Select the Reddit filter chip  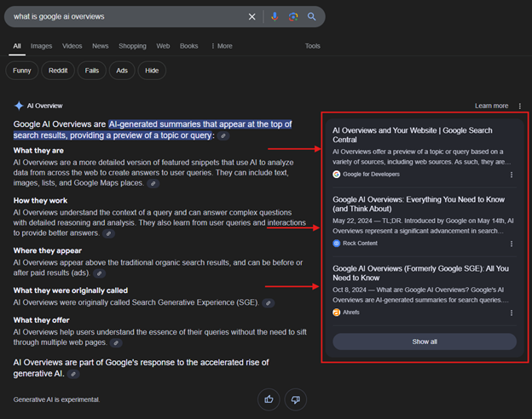click(x=57, y=71)
